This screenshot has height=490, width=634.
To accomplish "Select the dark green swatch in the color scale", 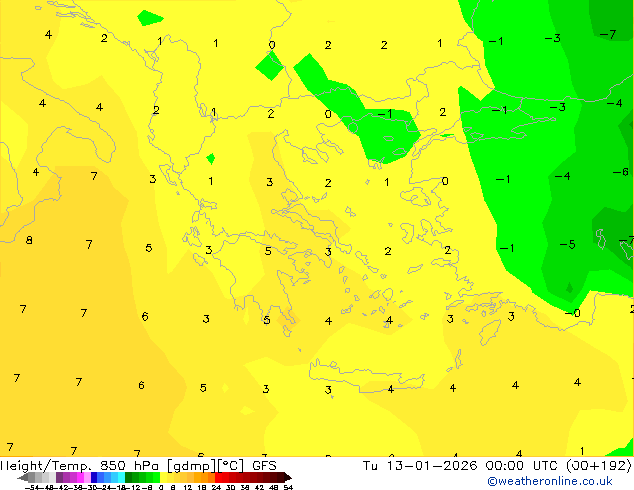I will click(129, 477).
